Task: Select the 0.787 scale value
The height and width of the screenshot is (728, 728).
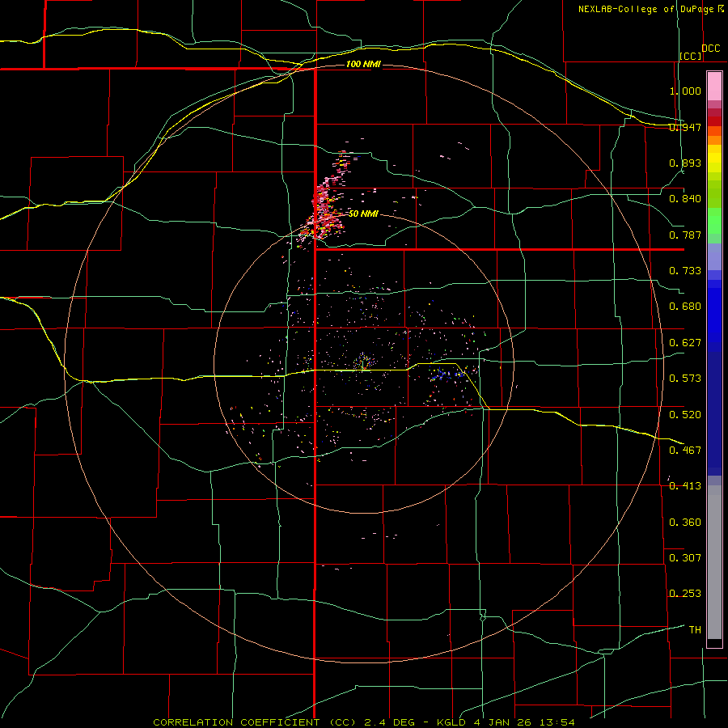Action: click(685, 235)
